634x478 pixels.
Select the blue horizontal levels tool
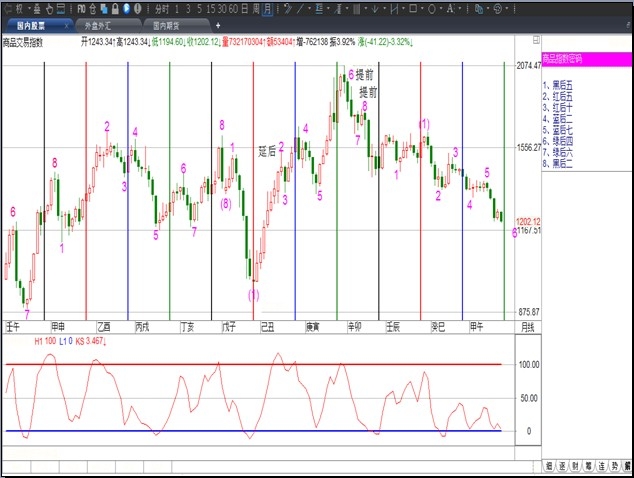[x=319, y=8]
